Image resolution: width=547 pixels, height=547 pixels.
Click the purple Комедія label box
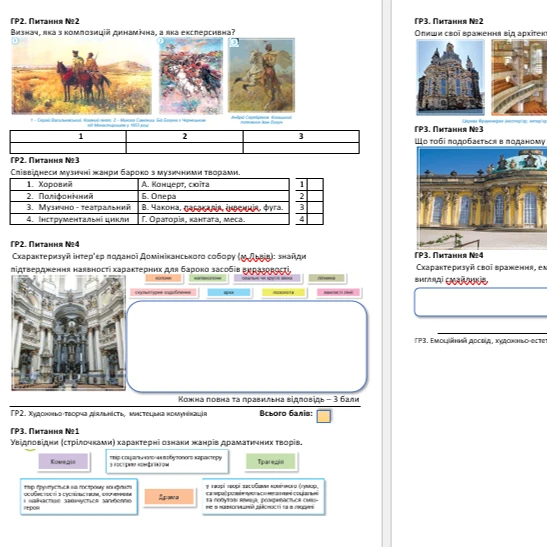click(63, 462)
